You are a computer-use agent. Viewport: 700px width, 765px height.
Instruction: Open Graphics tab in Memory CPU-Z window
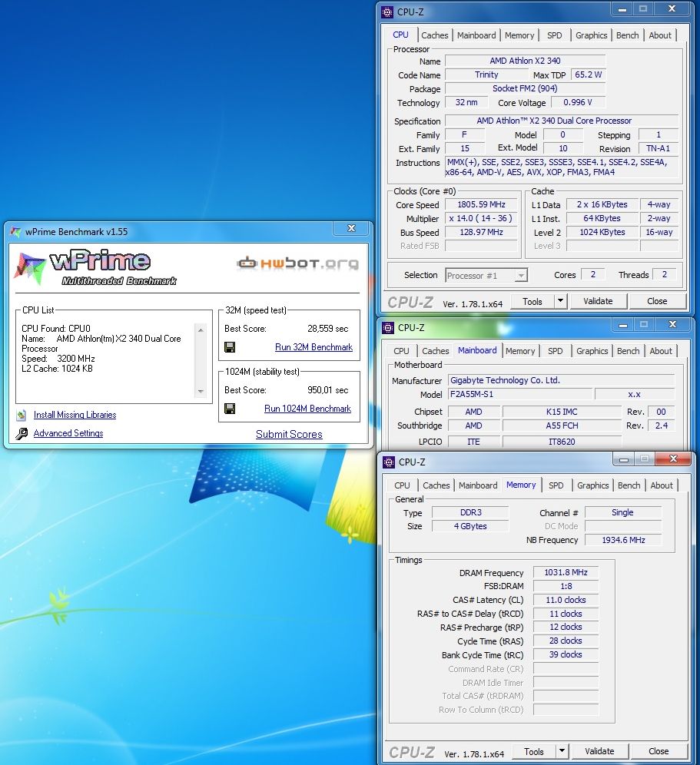click(x=592, y=485)
